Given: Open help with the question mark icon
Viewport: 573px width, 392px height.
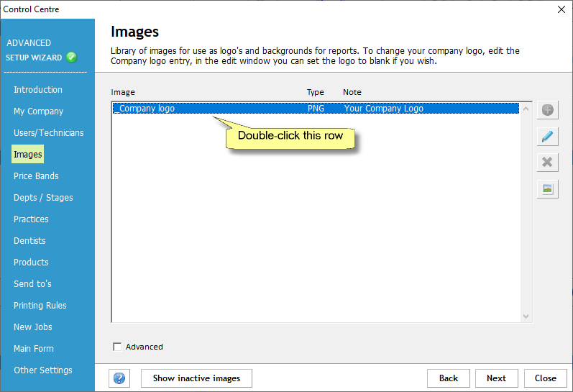Looking at the screenshot, I should 119,378.
